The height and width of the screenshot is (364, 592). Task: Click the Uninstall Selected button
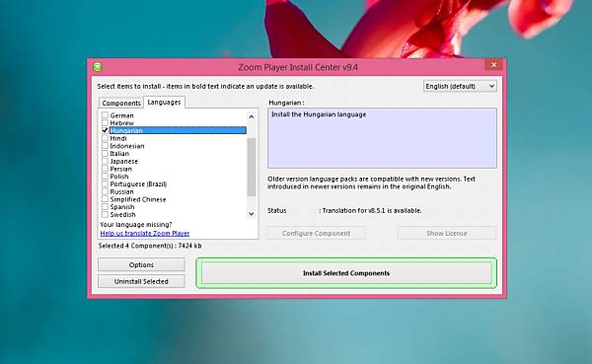(x=141, y=281)
